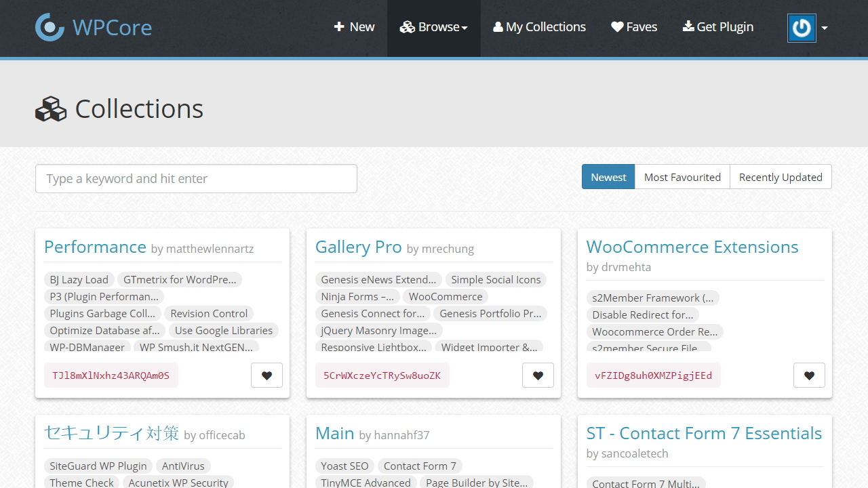Screen dimensions: 868x488
Task: Click the AntiVirus plugin tag
Action: click(183, 466)
